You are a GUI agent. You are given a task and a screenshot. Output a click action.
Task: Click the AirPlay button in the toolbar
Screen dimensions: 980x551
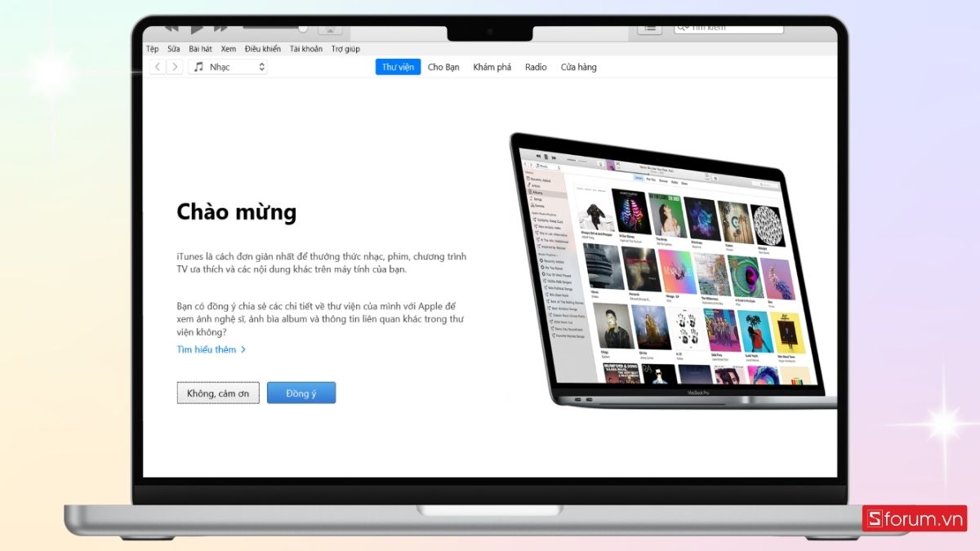pos(330,29)
